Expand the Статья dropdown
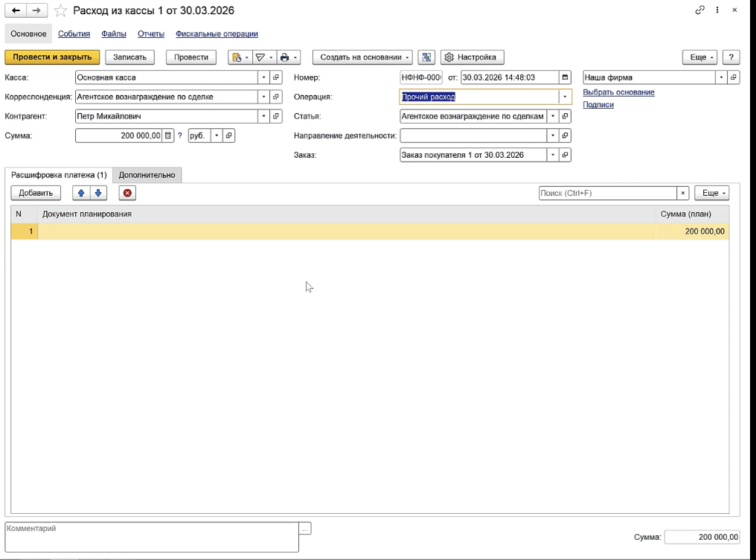The image size is (756, 560). click(553, 115)
